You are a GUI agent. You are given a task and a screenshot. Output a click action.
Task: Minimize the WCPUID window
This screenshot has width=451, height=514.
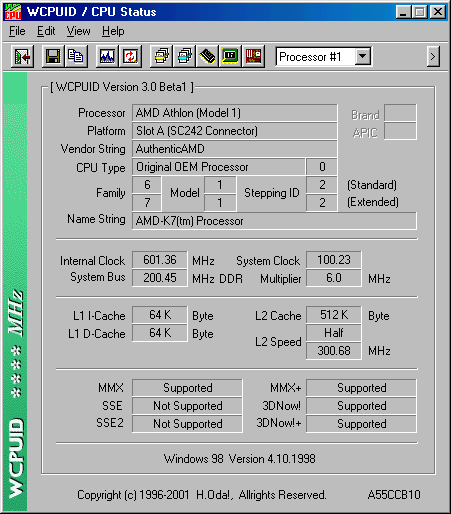(403, 12)
